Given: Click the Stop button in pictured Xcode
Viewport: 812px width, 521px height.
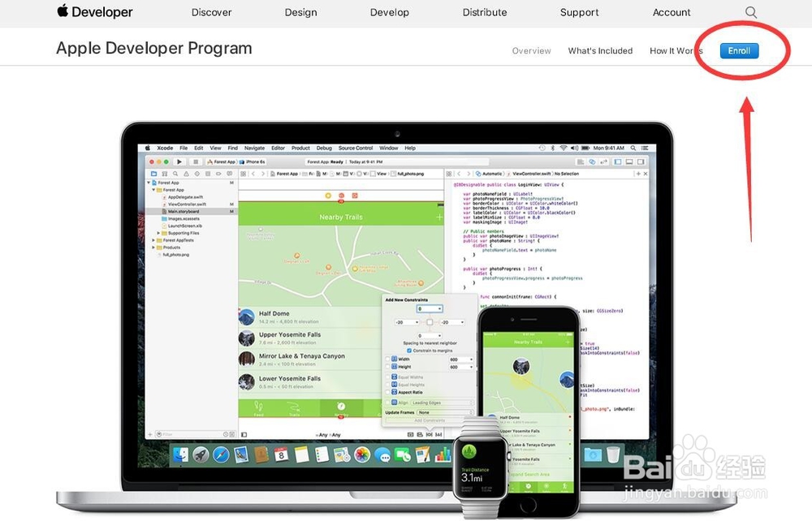Looking at the screenshot, I should click(x=196, y=161).
